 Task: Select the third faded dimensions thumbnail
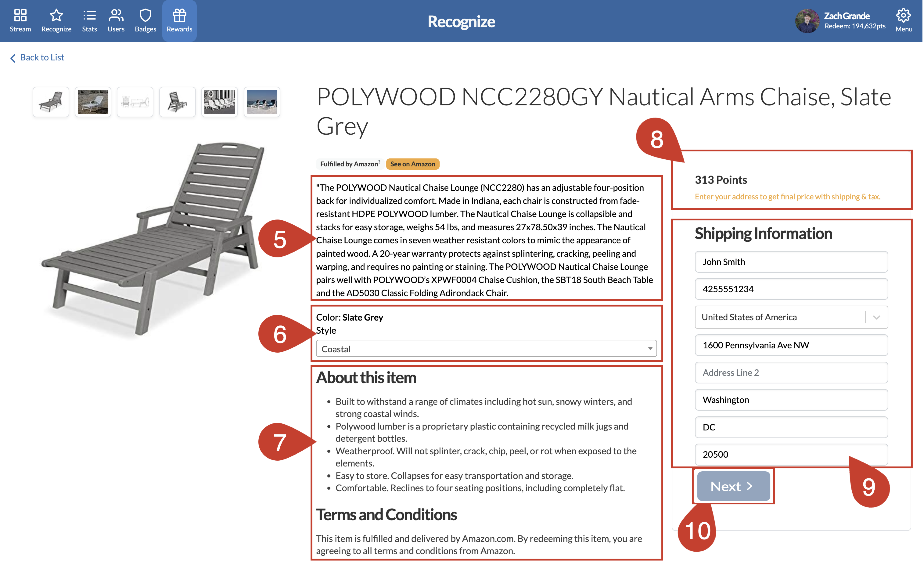pyautogui.click(x=135, y=102)
